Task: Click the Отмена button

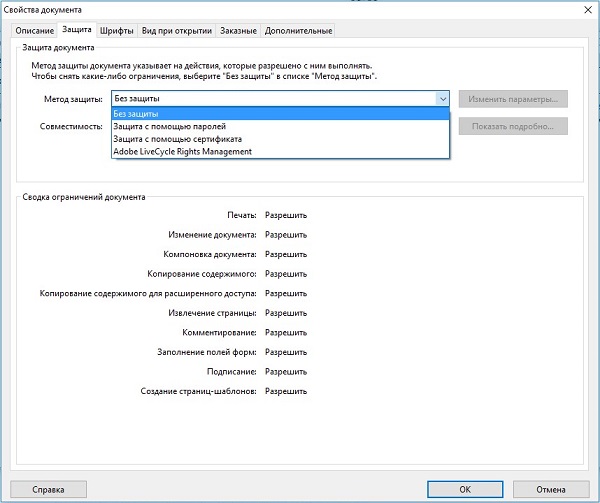Action: (x=551, y=490)
